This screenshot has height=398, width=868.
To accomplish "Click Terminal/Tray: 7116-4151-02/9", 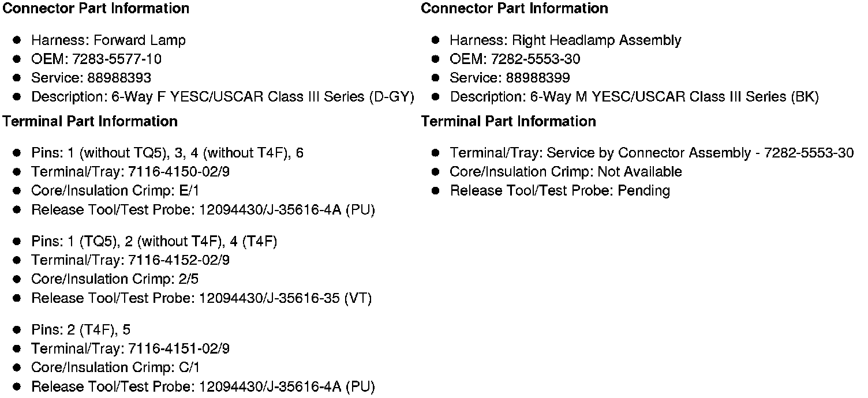I will [130, 349].
